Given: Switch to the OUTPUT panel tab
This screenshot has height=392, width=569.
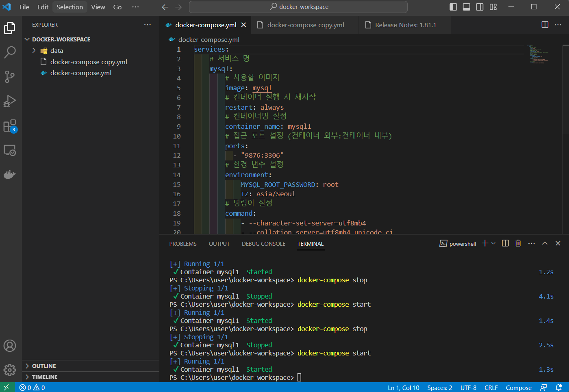Looking at the screenshot, I should pos(219,244).
